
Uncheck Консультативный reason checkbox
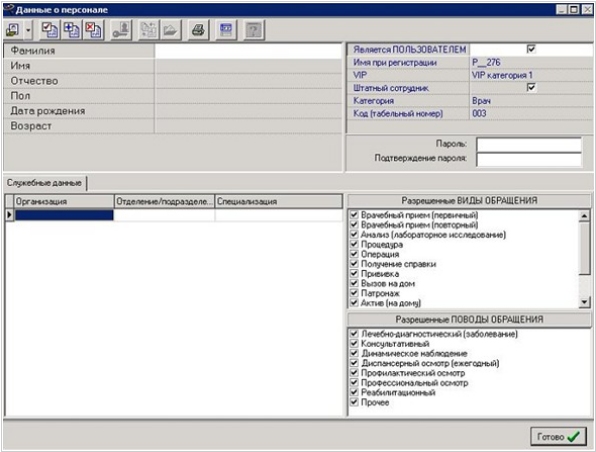354,343
